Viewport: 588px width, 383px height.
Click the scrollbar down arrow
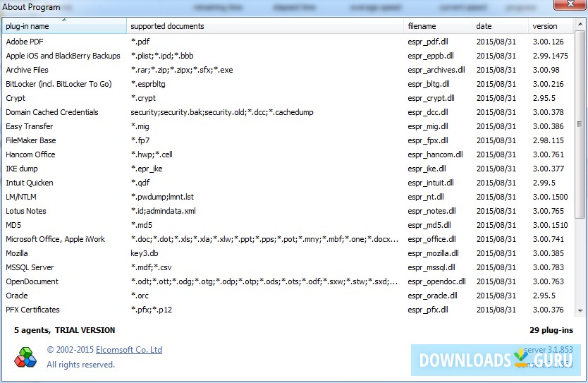580,310
